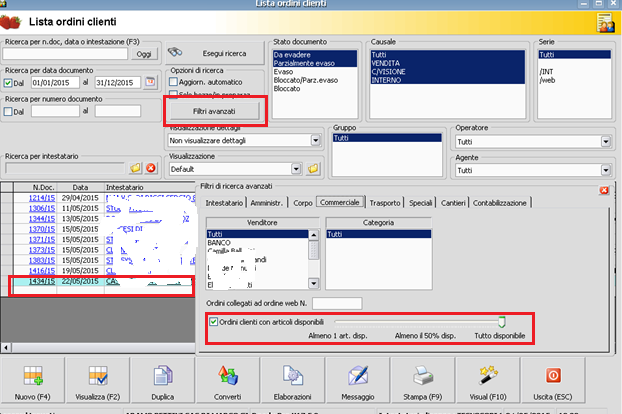
Task: Open the Elaborazioni gear-document icon
Action: pos(293,376)
